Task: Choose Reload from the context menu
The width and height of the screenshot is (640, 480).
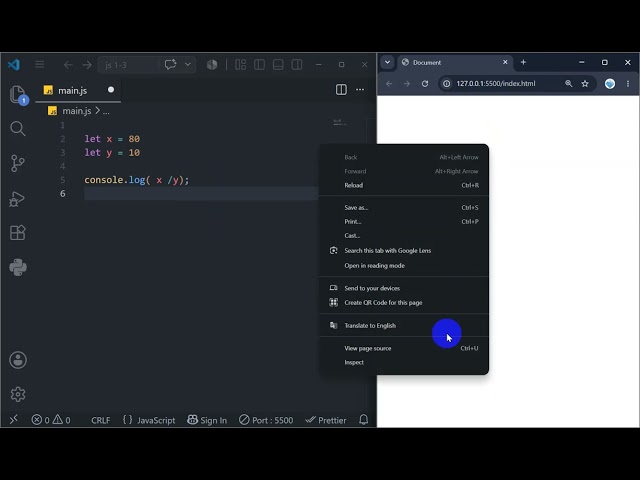Action: 404,185
